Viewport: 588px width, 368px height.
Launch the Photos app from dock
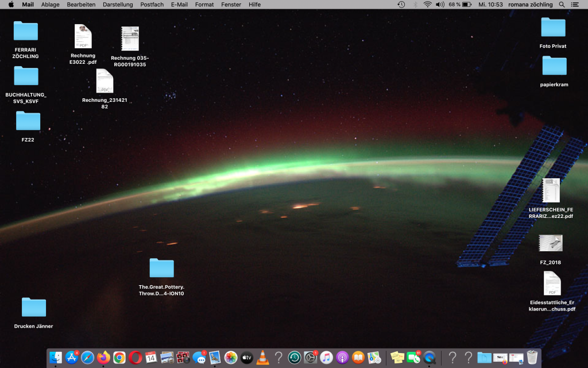point(231,358)
